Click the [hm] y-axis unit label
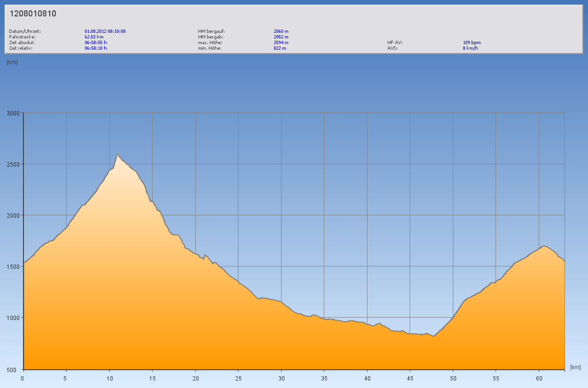This screenshot has width=588, height=388. [x=12, y=62]
